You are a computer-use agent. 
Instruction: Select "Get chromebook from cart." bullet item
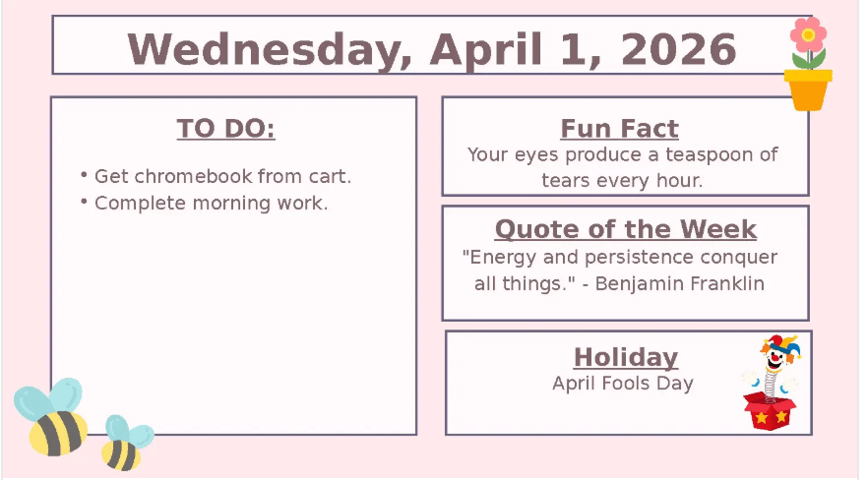pos(222,177)
